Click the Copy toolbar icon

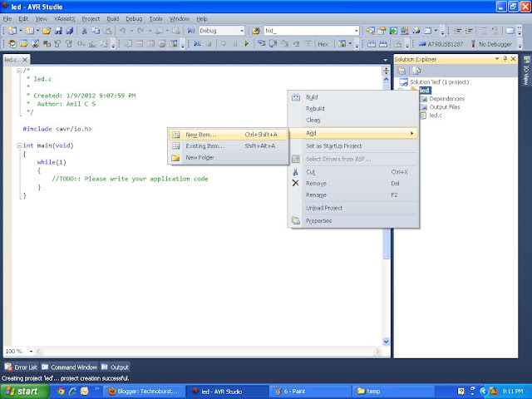[x=96, y=31]
